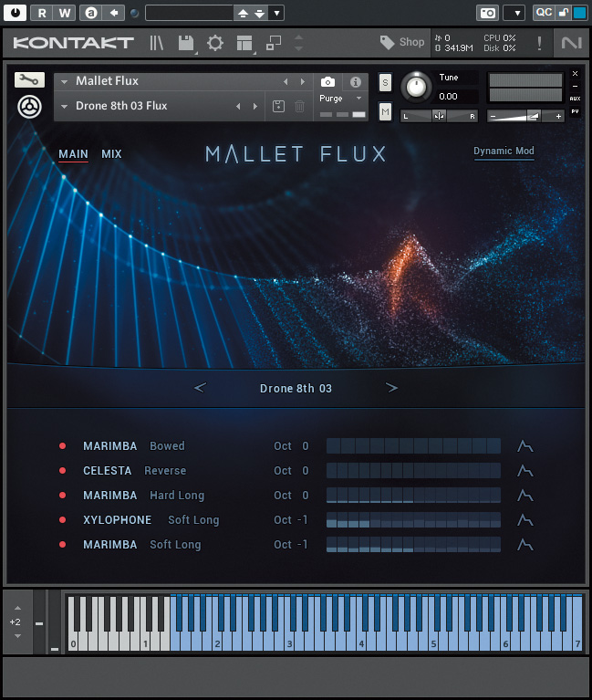This screenshot has width=592, height=700.
Task: Select next snapshot in header
Action: 255,106
